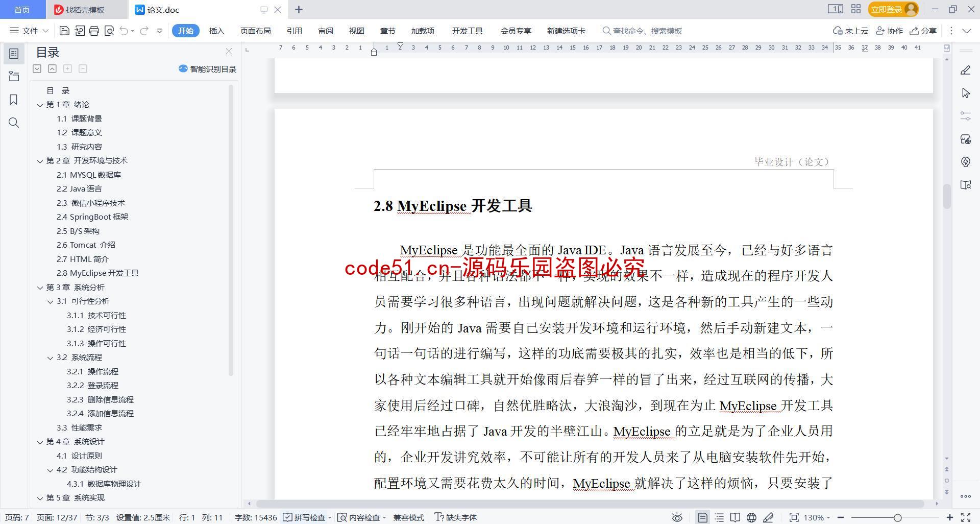This screenshot has height=524, width=980.
Task: Open the chapter navigation icon in left sidebar
Action: click(x=14, y=77)
